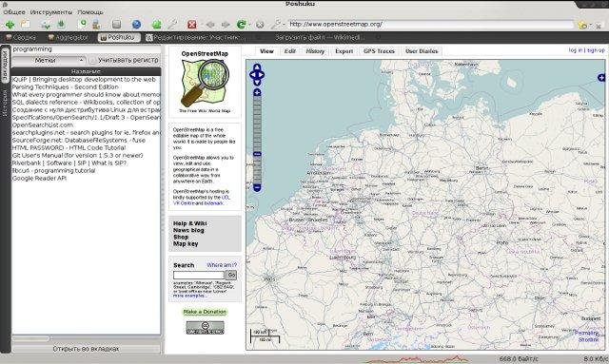Switch to the Сводка browser tab
Screen dimensions: 609x364
click(x=21, y=38)
